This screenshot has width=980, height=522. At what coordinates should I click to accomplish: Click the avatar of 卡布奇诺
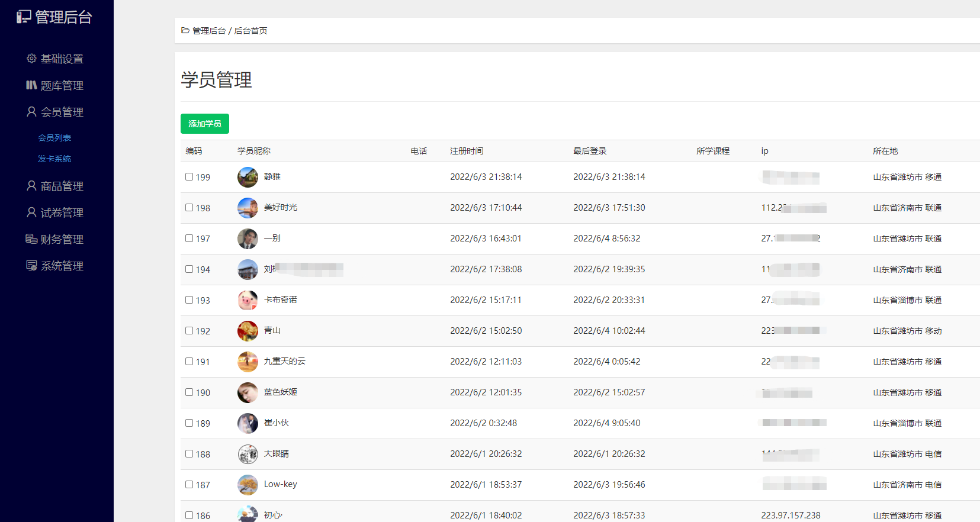pyautogui.click(x=248, y=300)
